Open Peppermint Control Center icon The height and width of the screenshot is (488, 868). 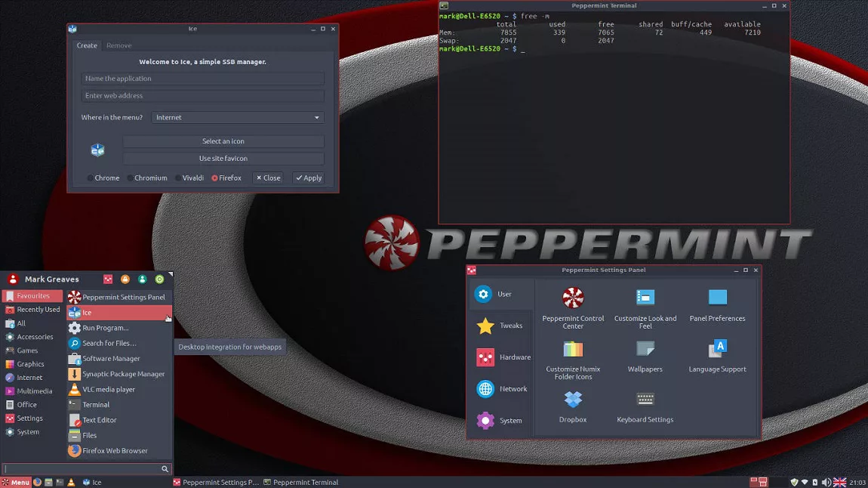pyautogui.click(x=573, y=308)
